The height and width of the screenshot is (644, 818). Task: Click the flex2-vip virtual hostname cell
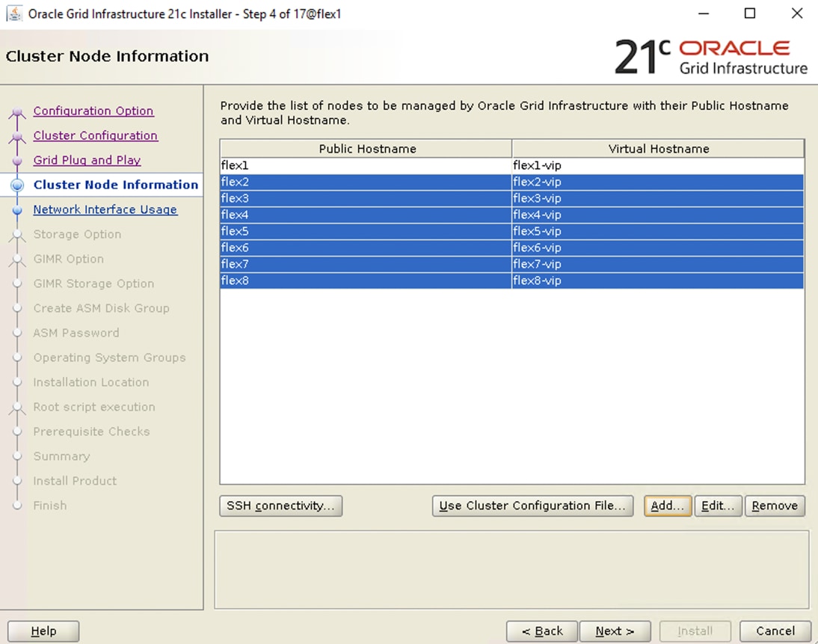[x=658, y=183]
